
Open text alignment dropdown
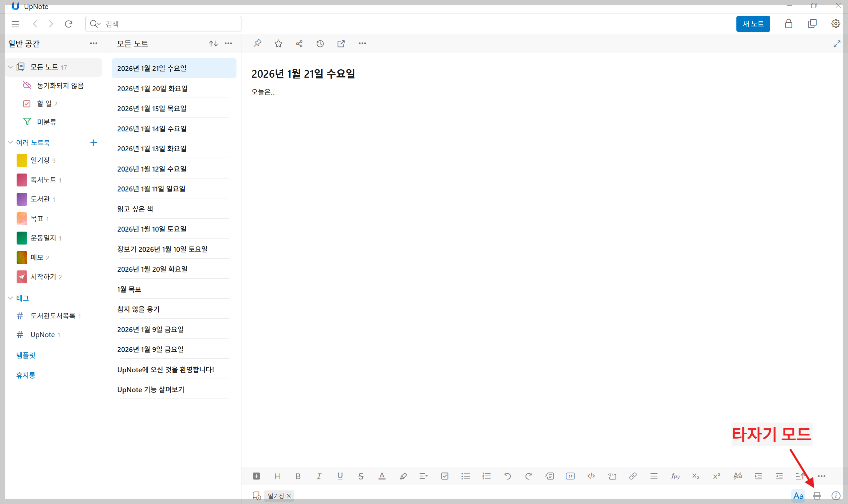click(424, 476)
